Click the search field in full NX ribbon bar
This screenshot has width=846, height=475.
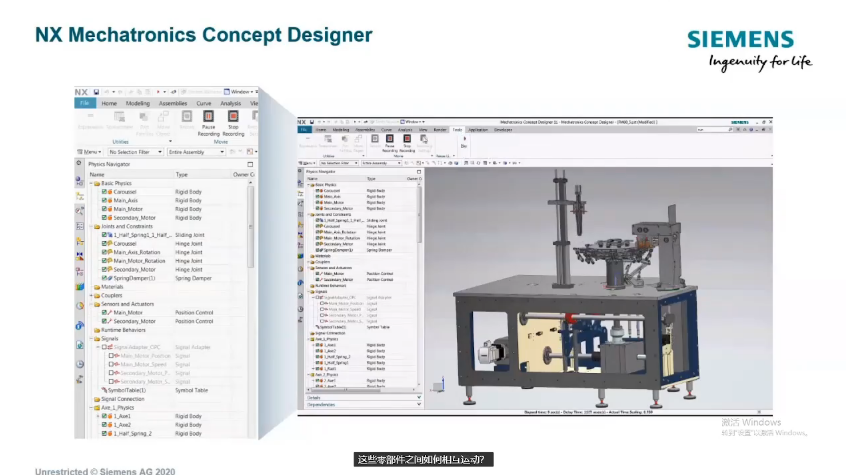[x=714, y=130]
